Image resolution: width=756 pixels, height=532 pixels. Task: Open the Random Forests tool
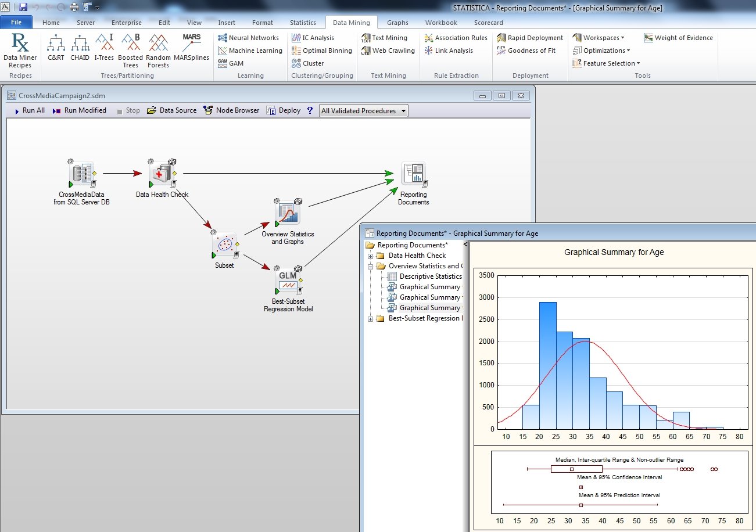coord(158,50)
